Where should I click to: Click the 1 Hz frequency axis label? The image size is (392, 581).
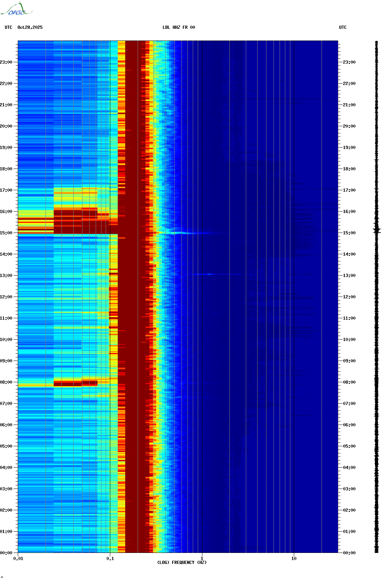[202, 559]
